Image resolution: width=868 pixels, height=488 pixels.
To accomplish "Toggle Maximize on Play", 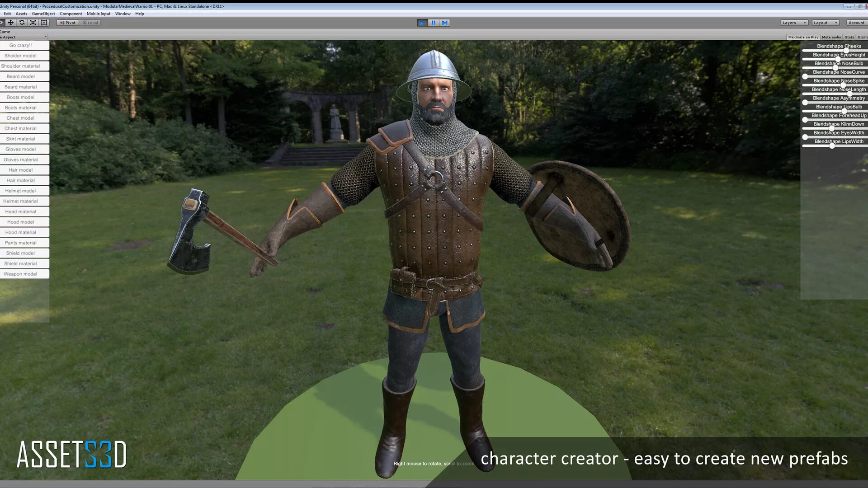I will point(803,37).
